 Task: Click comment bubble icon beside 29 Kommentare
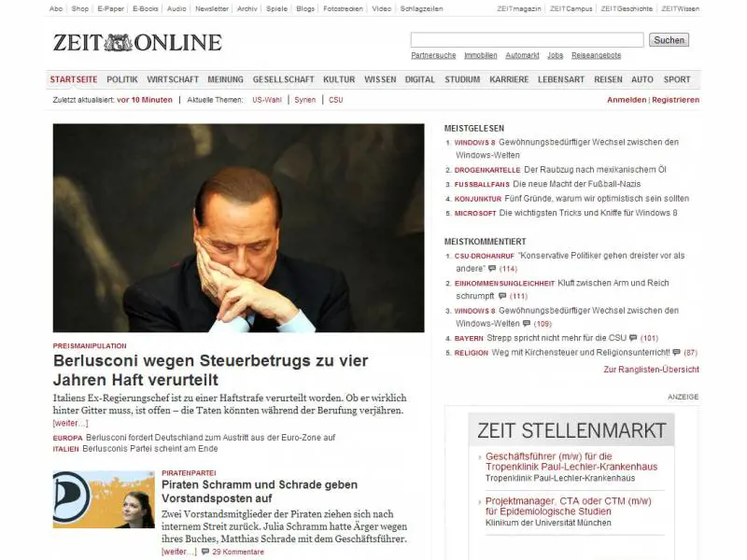coord(205,552)
